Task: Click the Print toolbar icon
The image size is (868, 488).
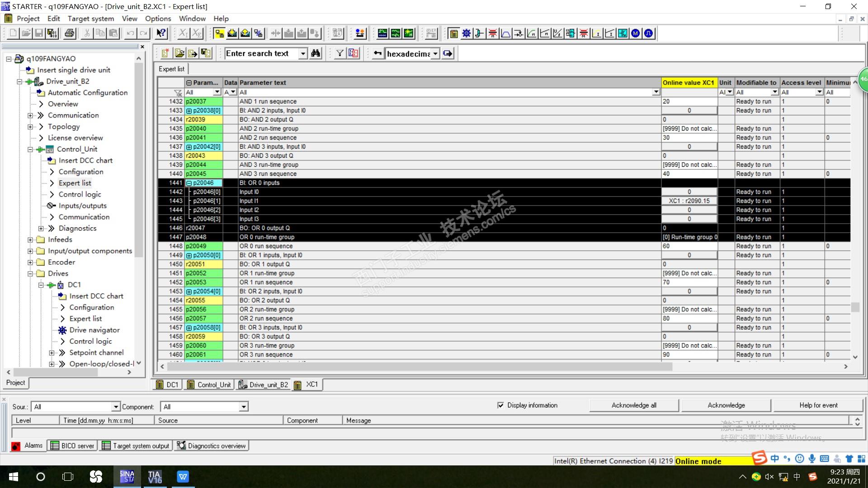Action: tap(69, 33)
